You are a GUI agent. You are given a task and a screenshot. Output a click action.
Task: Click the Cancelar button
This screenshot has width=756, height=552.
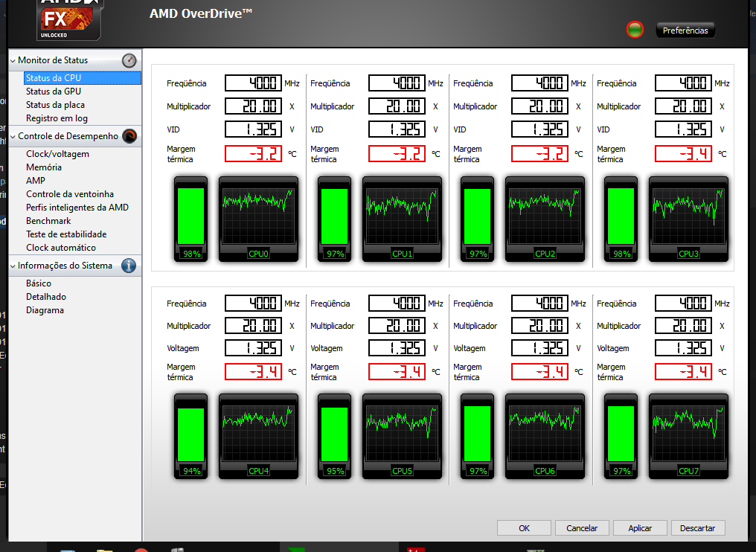point(582,528)
